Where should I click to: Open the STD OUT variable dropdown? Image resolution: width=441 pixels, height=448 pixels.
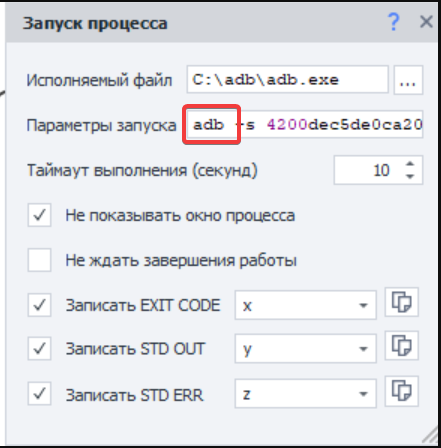(x=306, y=349)
